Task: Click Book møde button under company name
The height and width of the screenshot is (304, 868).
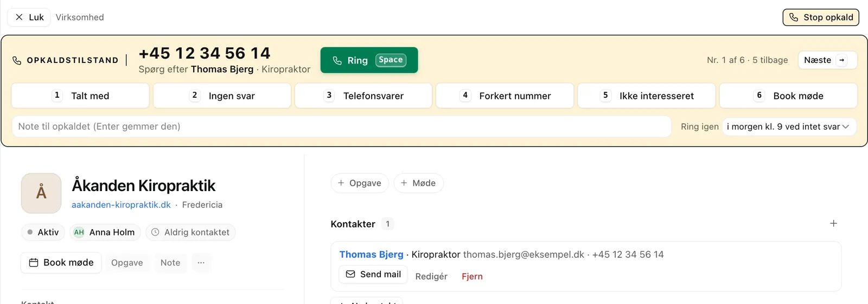Action: pos(61,263)
